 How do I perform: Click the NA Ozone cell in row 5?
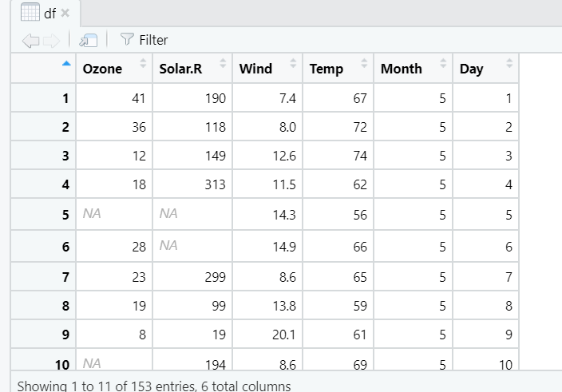[x=114, y=214]
